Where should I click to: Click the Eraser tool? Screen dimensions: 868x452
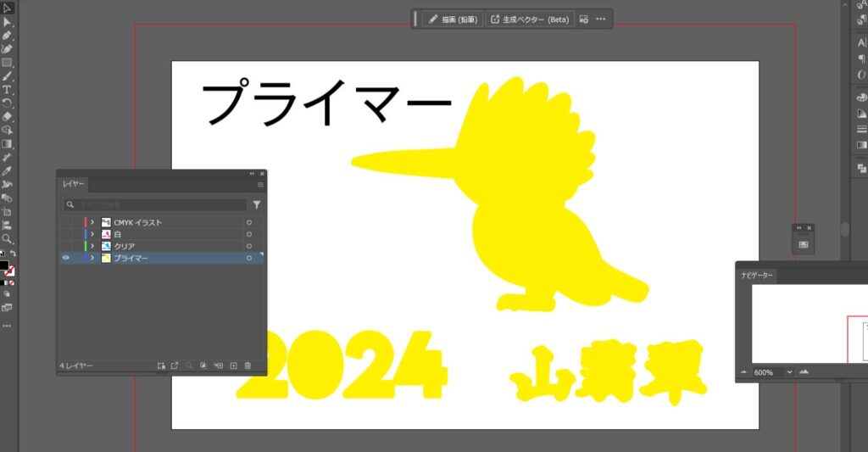tap(7, 116)
